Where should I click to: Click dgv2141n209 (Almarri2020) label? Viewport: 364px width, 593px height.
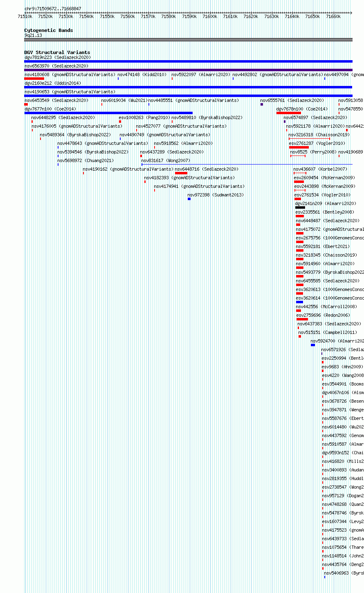click(x=326, y=203)
